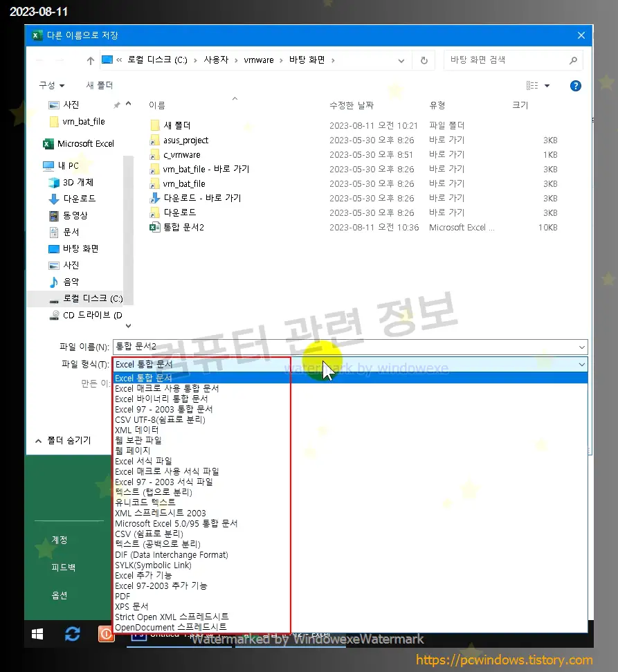Image resolution: width=618 pixels, height=672 pixels.
Task: Click the 파일 이름 input field
Action: pos(344,346)
